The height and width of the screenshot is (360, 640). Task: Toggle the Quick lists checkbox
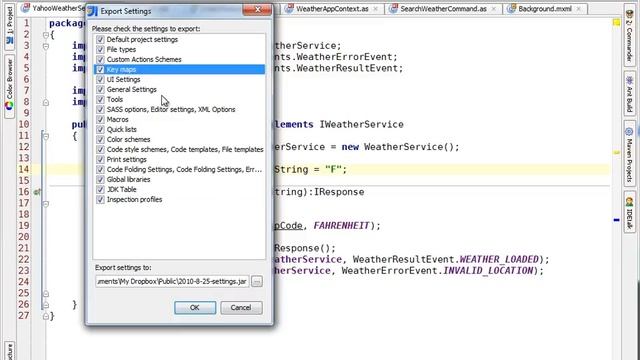(x=100, y=129)
